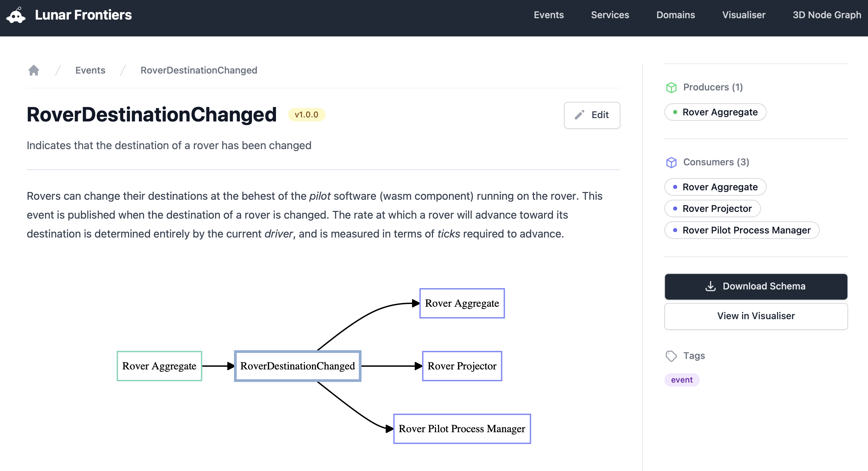Click the download arrow icon
868x471 pixels.
[x=711, y=286]
